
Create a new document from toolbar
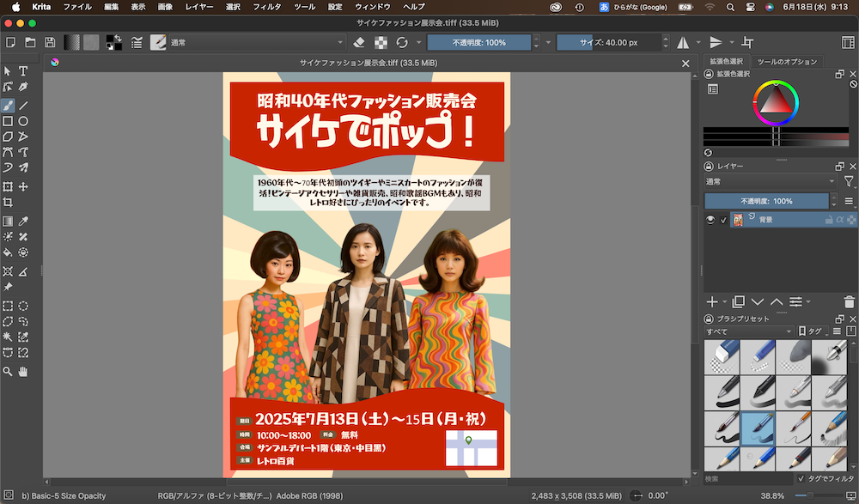(x=10, y=42)
